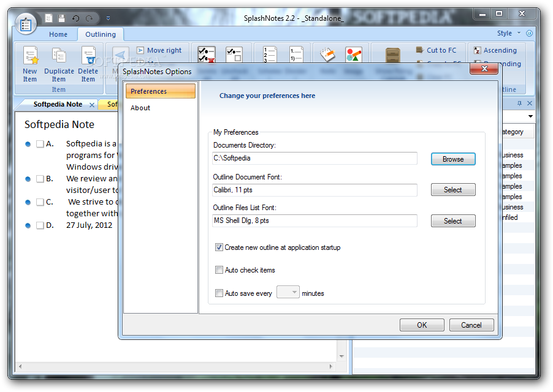Click the OK button in the options dialog
This screenshot has height=392, width=553.
(422, 325)
